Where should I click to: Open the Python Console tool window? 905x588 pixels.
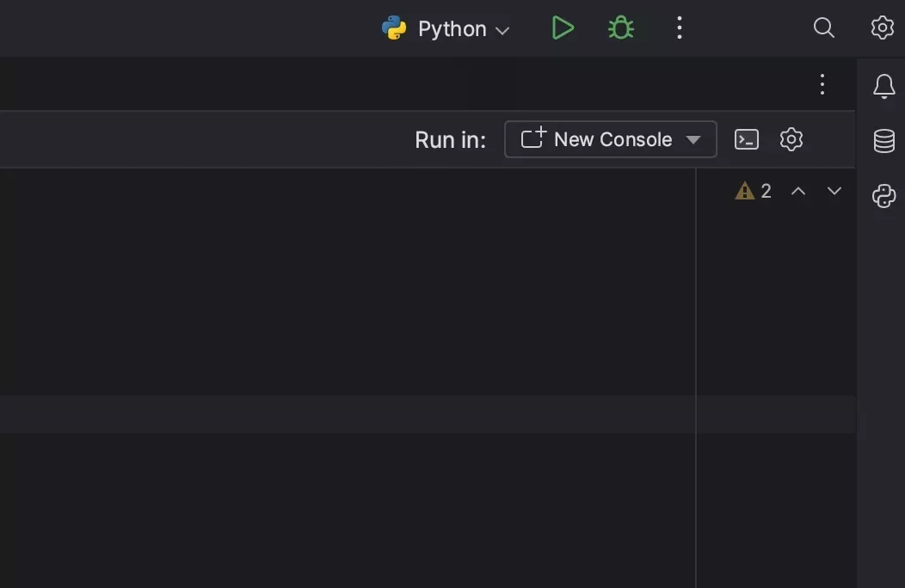(x=883, y=196)
